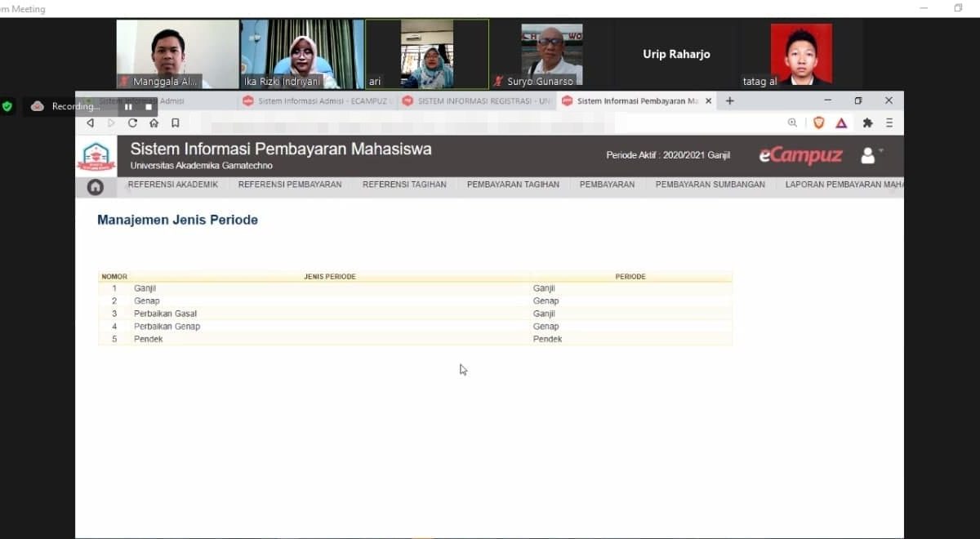Image resolution: width=980 pixels, height=539 pixels.
Task: Open a new browser tab
Action: click(730, 101)
